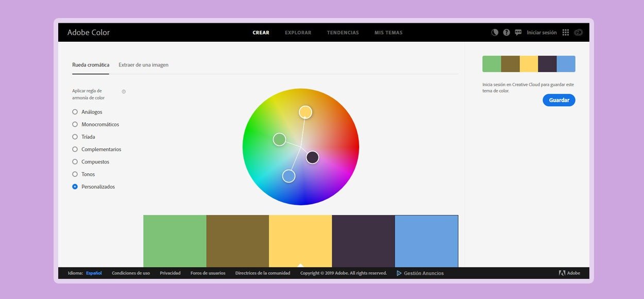Select the dark purple marker on wheel

[313, 157]
